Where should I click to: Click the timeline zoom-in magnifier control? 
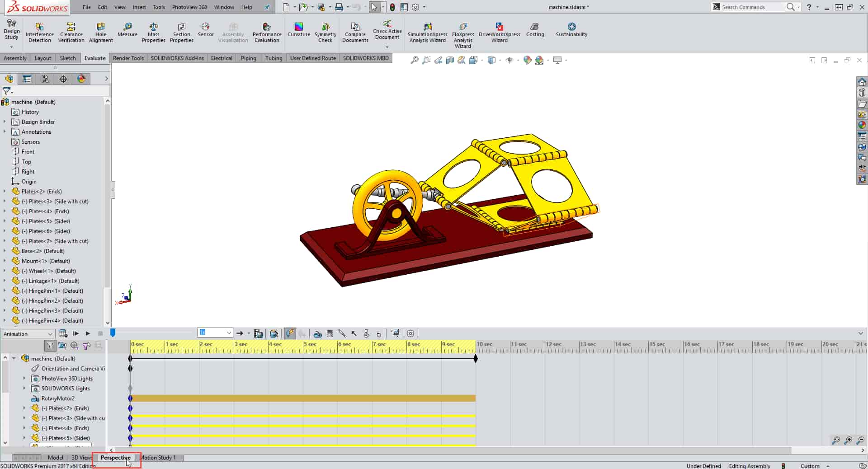tap(849, 440)
